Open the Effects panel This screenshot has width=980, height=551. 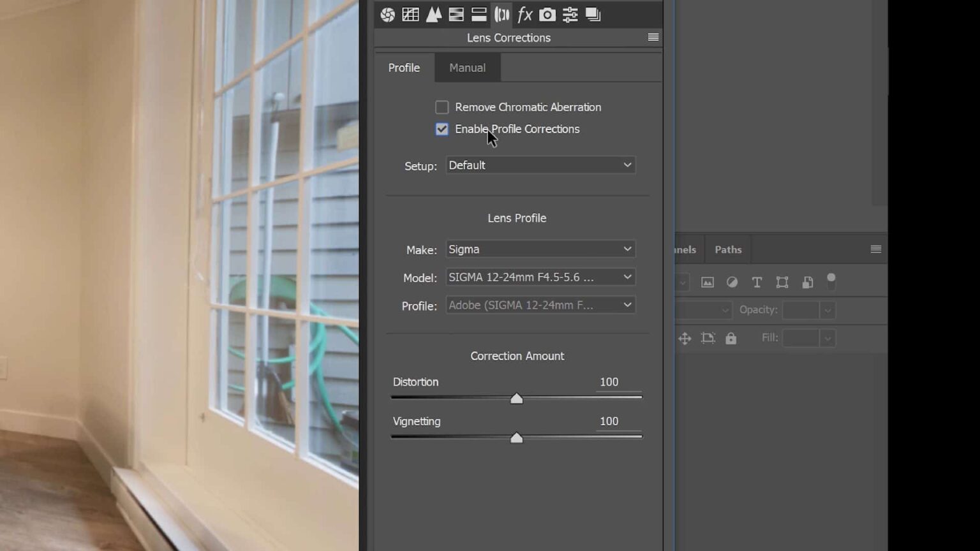pos(524,14)
